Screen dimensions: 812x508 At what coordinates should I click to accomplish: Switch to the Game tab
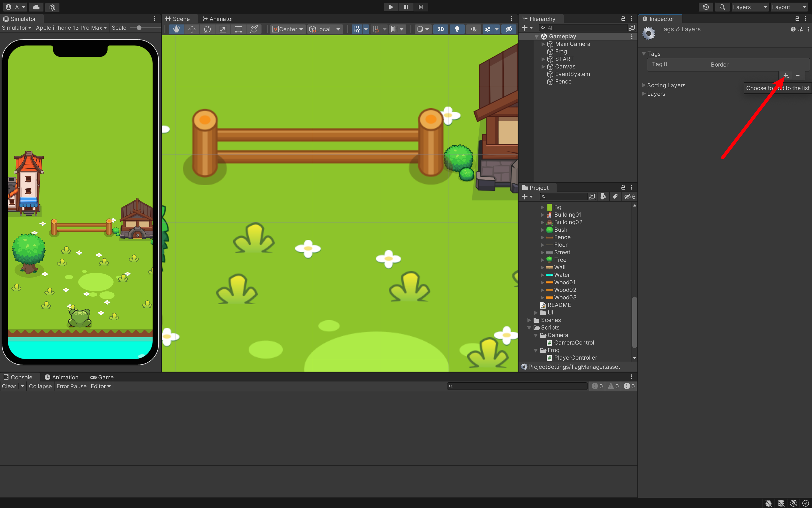[102, 377]
